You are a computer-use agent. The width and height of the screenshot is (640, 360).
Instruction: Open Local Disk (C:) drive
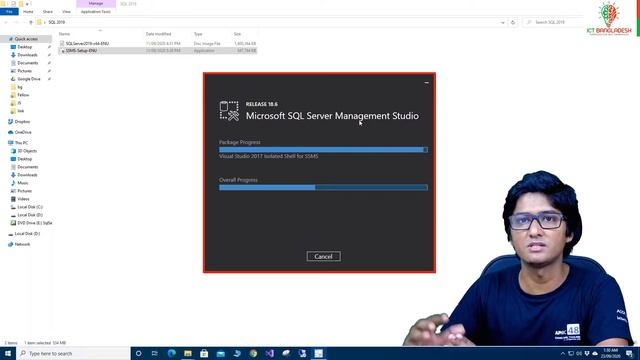[x=30, y=207]
